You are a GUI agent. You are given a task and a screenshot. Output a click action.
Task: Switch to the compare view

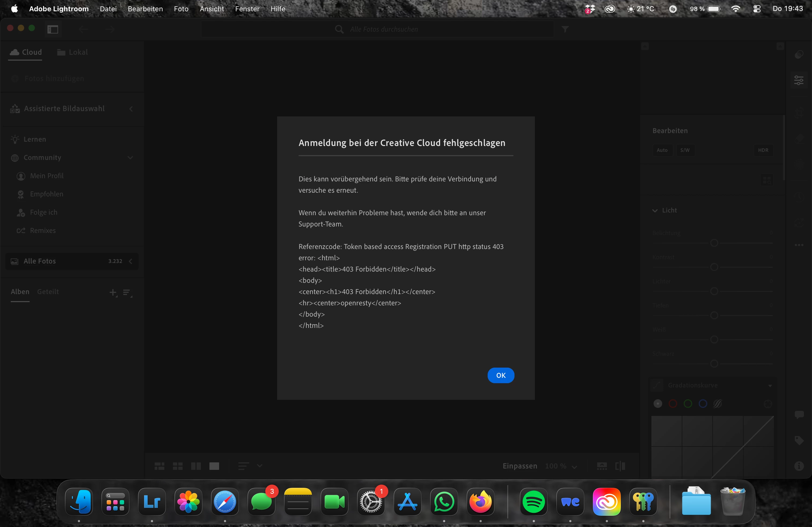tap(196, 466)
